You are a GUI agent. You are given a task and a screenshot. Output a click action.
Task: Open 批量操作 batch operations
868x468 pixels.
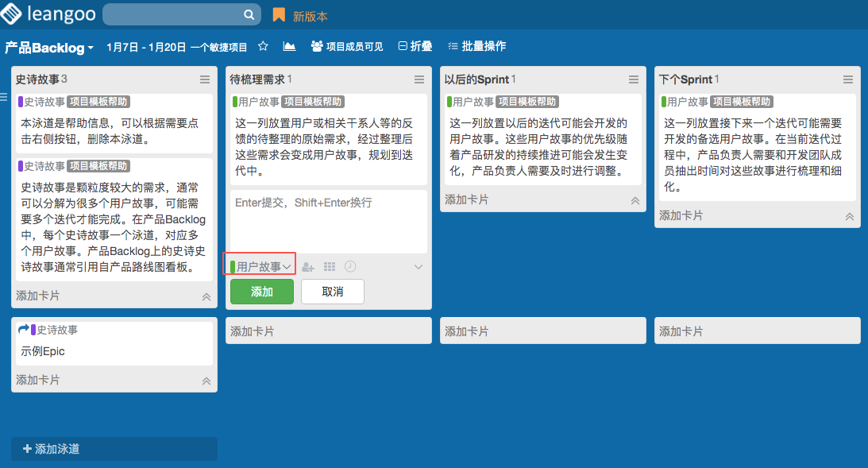(476, 47)
